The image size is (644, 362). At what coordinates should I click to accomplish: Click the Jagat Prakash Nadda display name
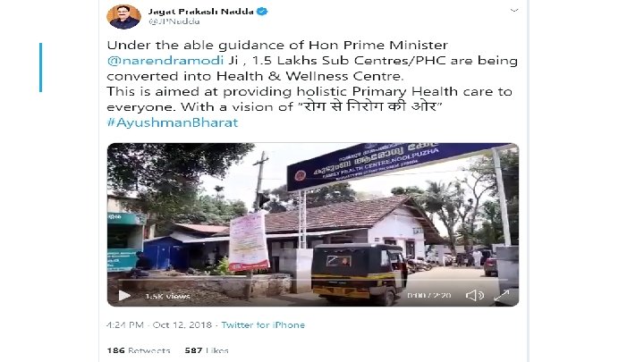click(201, 12)
